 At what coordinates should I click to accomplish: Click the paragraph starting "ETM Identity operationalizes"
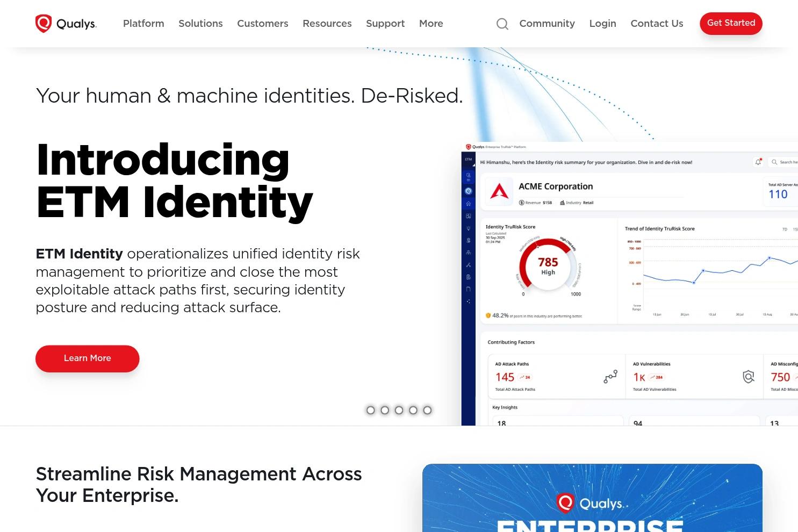[198, 281]
